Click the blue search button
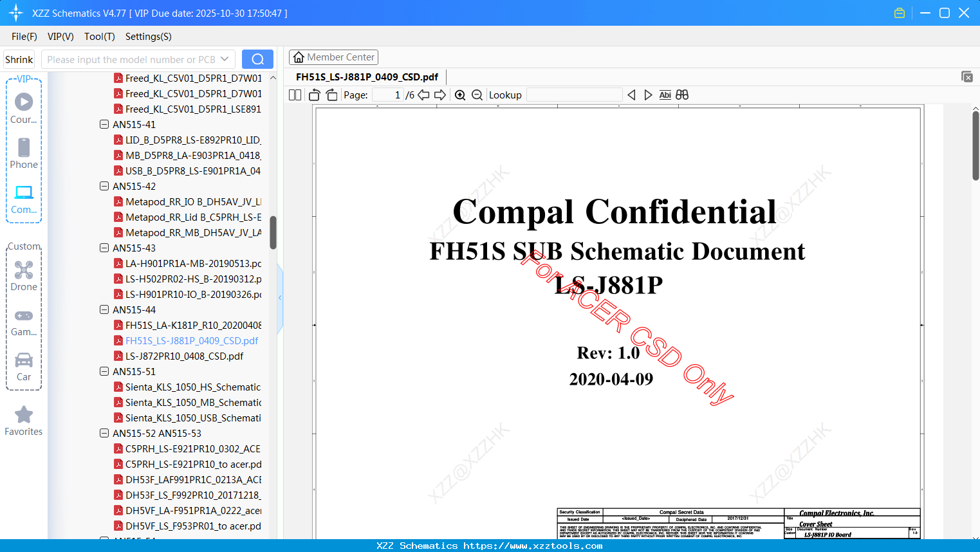Image resolution: width=980 pixels, height=552 pixels. tap(257, 59)
